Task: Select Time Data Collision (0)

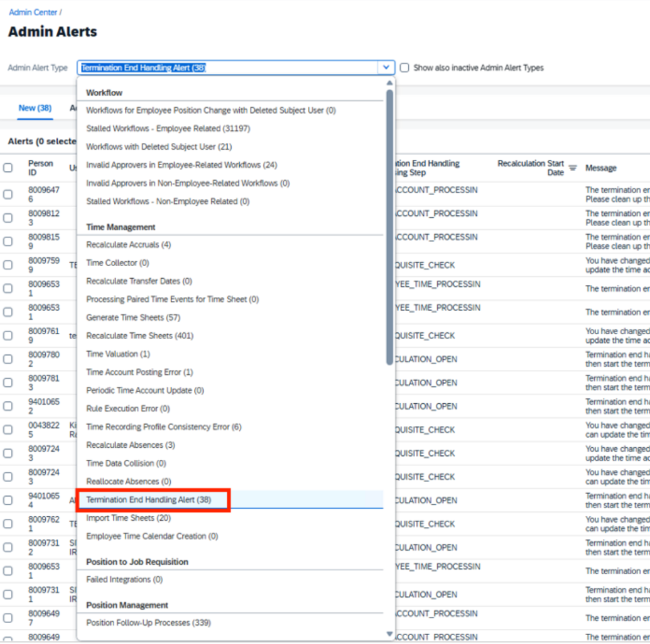Action: coord(230,464)
